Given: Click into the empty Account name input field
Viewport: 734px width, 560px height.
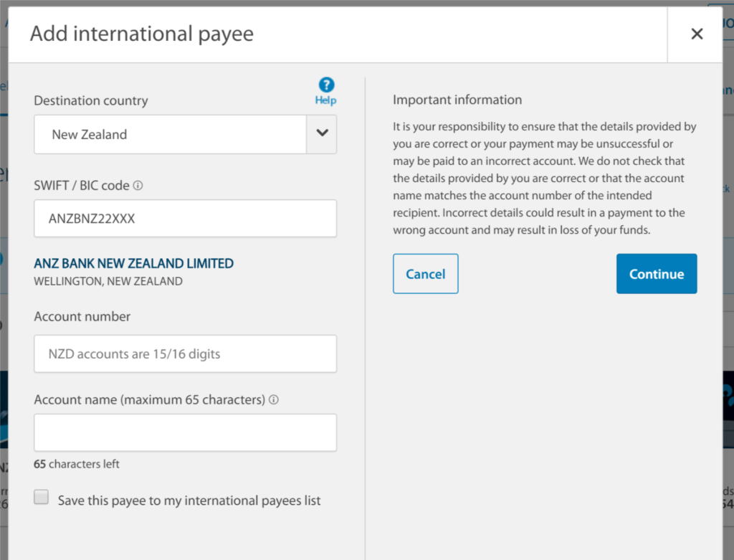Looking at the screenshot, I should [x=185, y=432].
